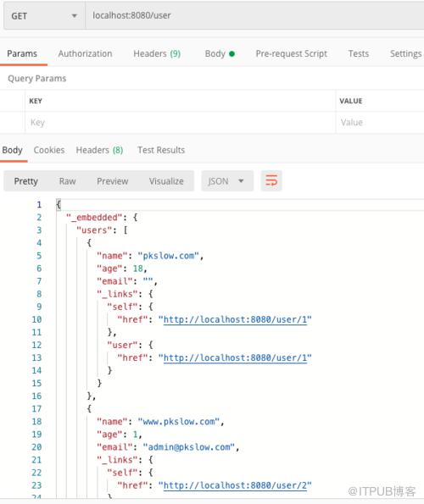Open the GET method dropdown
This screenshot has width=424, height=504.
coord(44,16)
